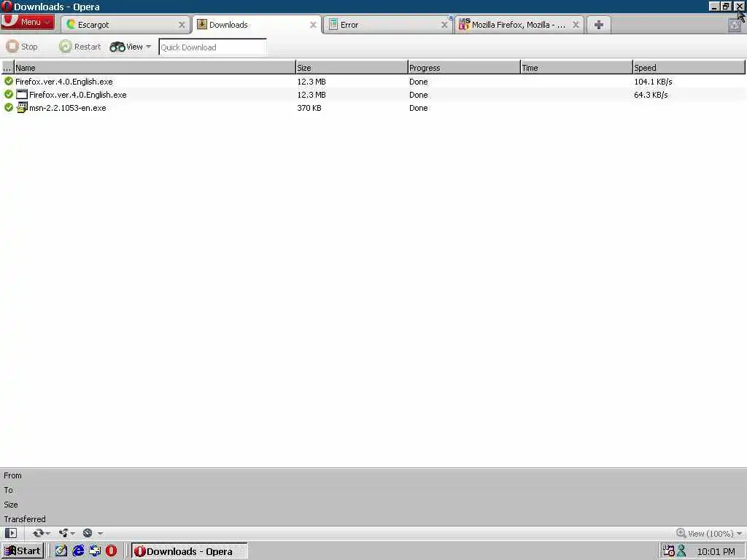
Task: Switch to the Escargot tab
Action: tap(125, 25)
